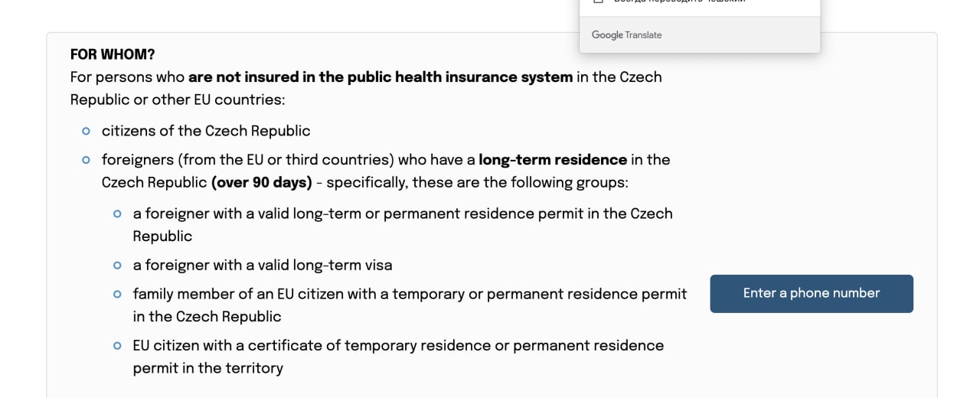Click the "citizens of the Czech Republic" item

coord(206,131)
